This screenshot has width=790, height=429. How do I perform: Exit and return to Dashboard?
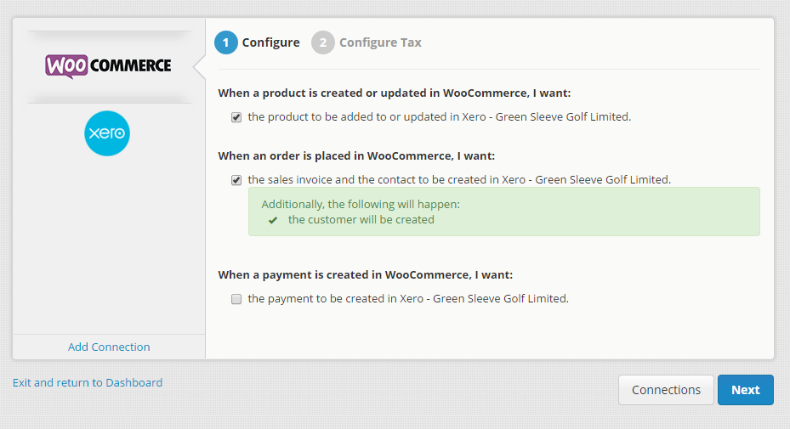click(87, 382)
